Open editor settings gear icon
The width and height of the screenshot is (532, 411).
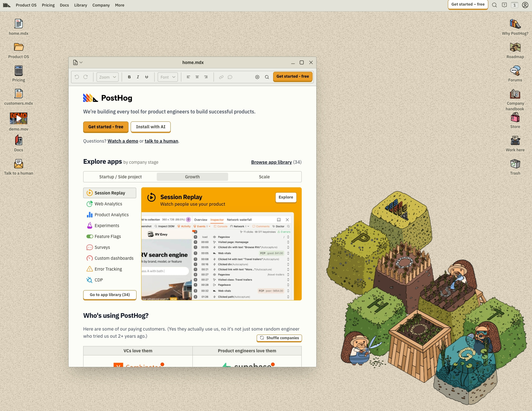pos(257,77)
